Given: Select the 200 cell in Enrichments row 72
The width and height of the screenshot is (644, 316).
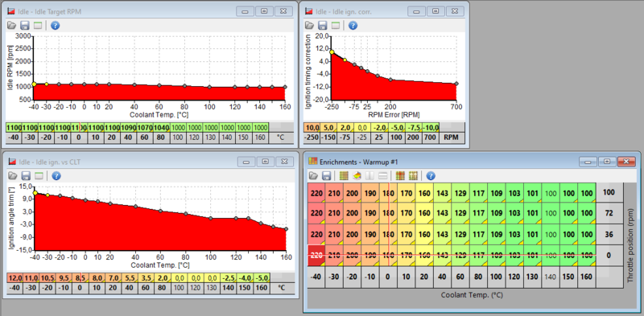Looking at the screenshot, I should tap(353, 213).
